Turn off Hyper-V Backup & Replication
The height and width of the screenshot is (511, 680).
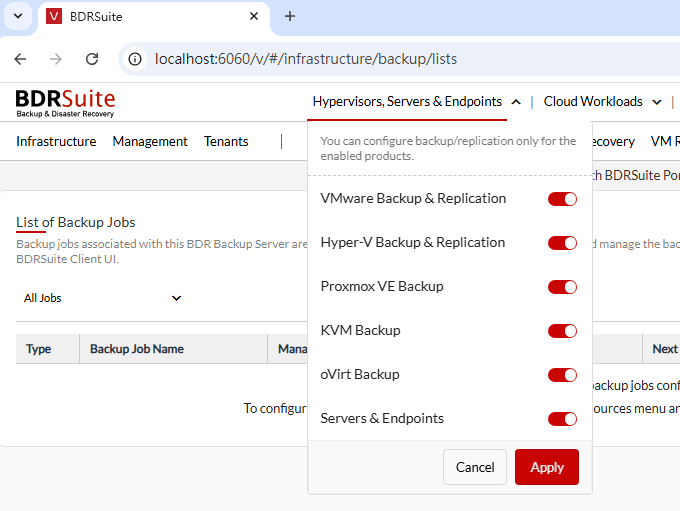(562, 243)
